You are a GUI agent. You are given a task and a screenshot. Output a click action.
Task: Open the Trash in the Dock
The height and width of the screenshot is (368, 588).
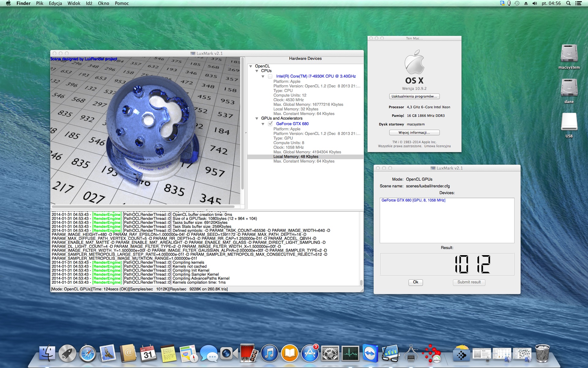pos(542,354)
